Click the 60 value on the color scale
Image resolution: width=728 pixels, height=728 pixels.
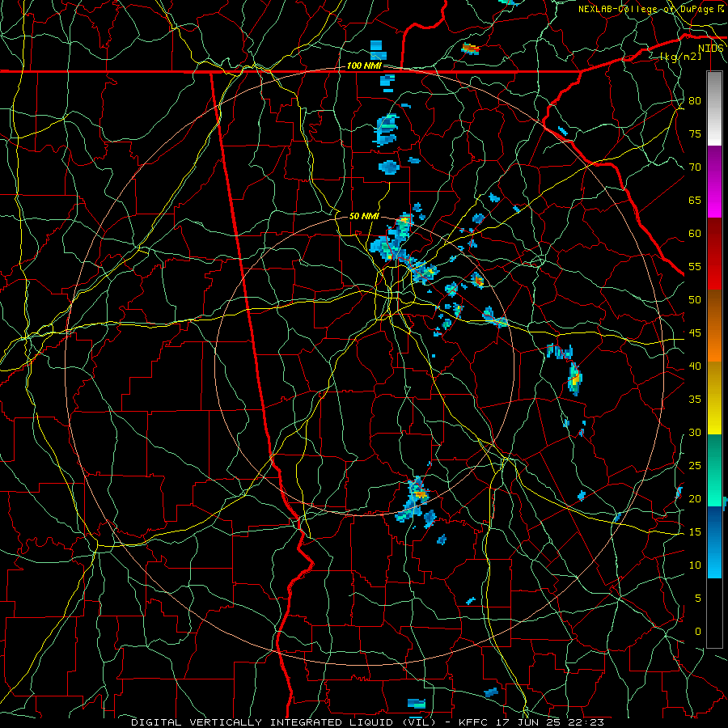pos(695,234)
